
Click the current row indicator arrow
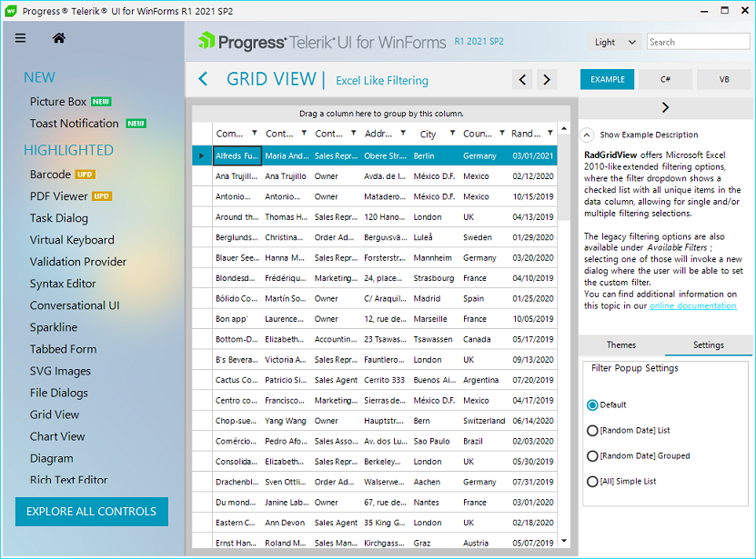point(202,155)
